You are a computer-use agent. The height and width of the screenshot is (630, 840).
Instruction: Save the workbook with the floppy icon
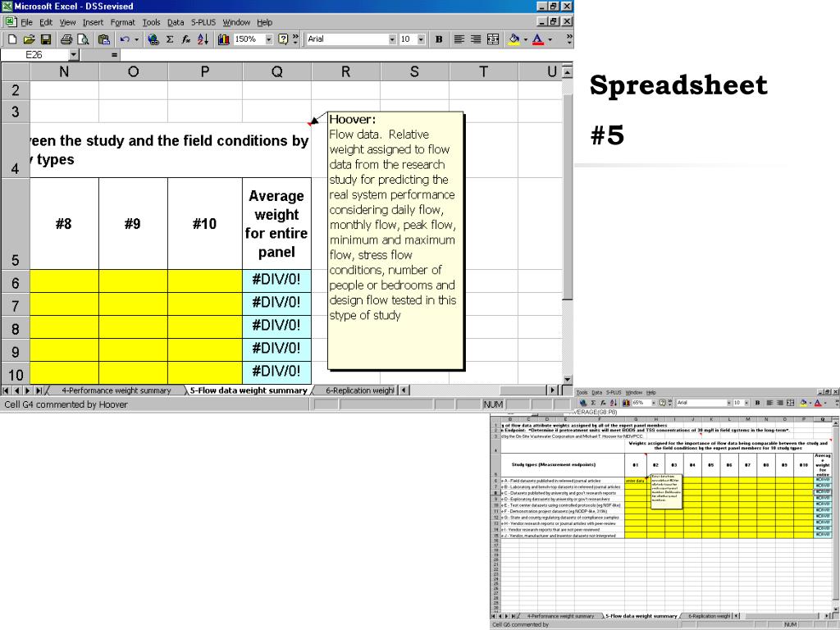(46, 39)
